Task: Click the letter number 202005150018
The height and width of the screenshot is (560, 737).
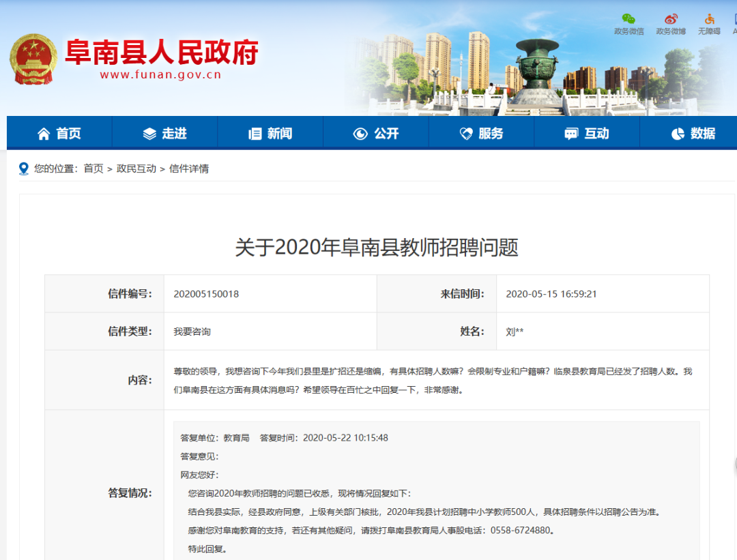Action: (206, 294)
